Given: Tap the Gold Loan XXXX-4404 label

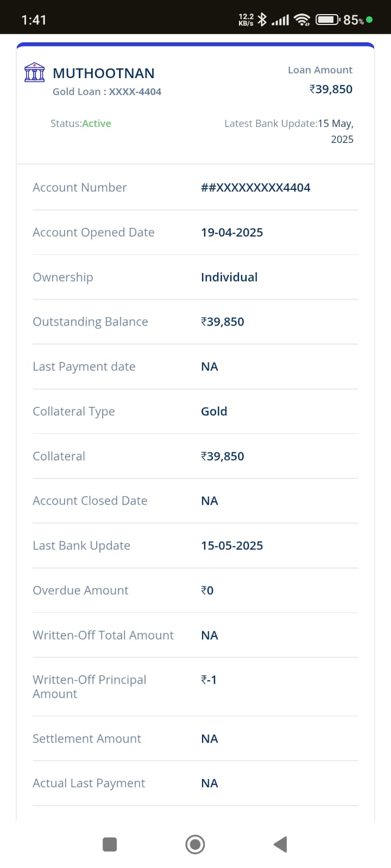Looking at the screenshot, I should coord(107,92).
